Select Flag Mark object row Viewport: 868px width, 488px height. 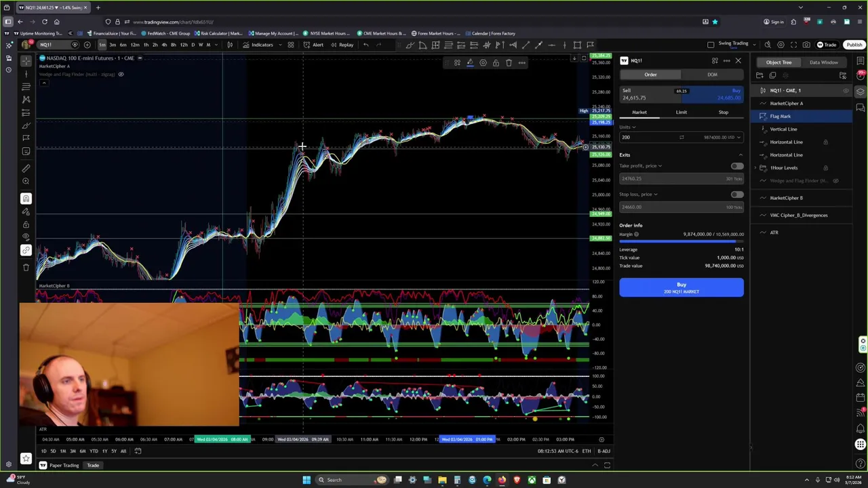point(802,117)
